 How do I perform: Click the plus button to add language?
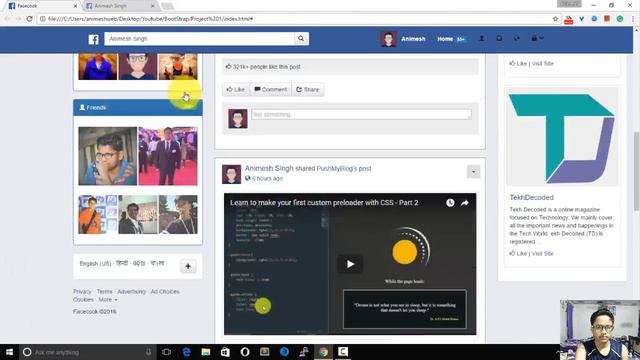tap(188, 266)
